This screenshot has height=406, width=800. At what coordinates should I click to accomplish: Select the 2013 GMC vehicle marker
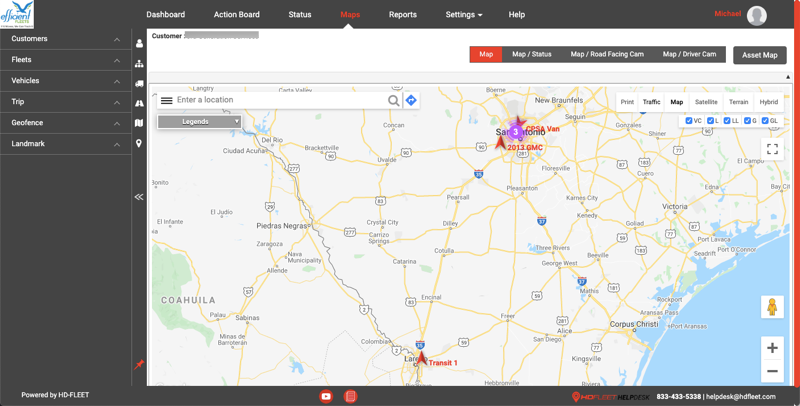tap(501, 142)
